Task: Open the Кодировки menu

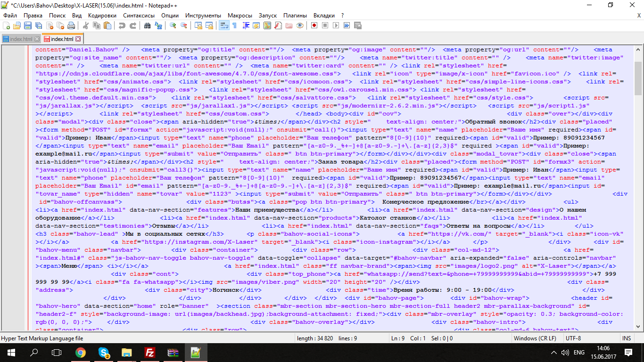Action: pyautogui.click(x=102, y=16)
